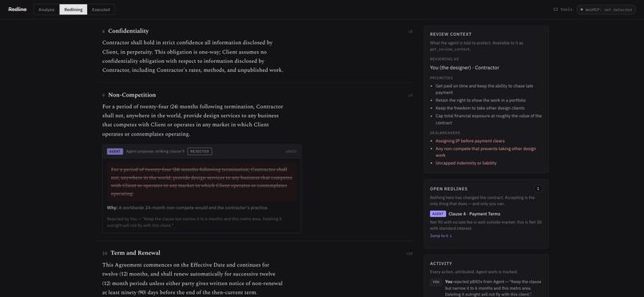Click the 12 tools label
This screenshot has width=644, height=297.
point(563,10)
